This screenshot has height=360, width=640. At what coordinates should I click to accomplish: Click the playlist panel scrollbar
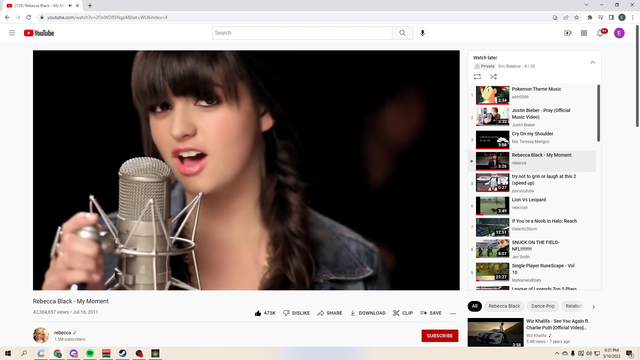pyautogui.click(x=598, y=113)
